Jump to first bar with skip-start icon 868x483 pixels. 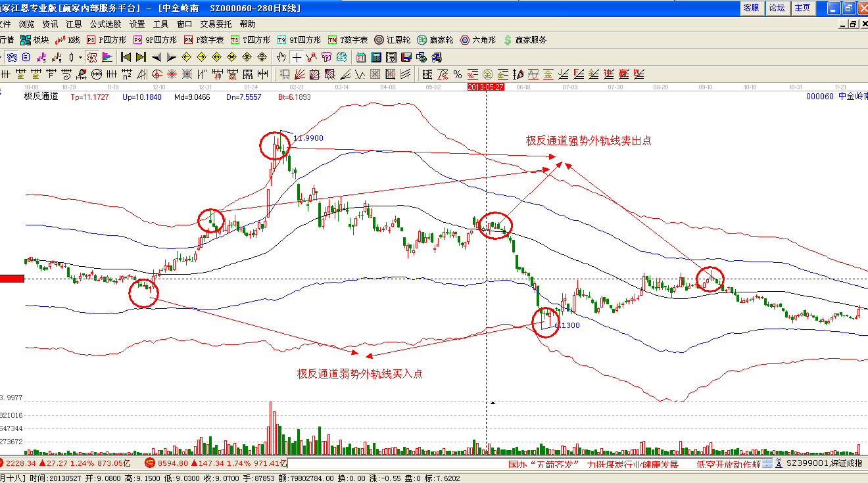(x=126, y=57)
